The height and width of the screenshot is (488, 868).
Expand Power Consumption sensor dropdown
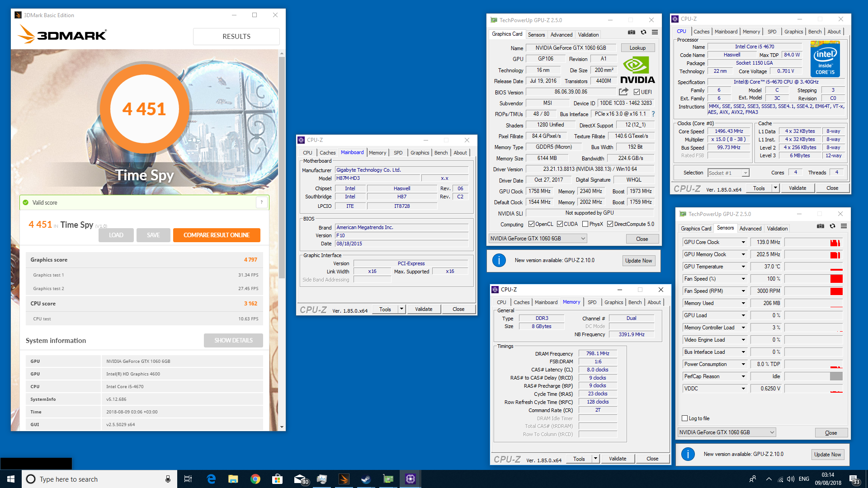click(743, 364)
